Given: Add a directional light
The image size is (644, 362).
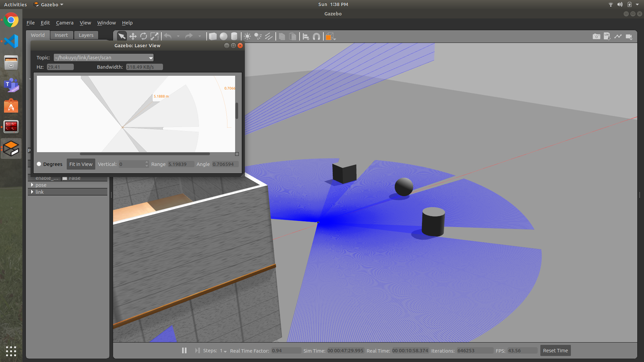Looking at the screenshot, I should pyautogui.click(x=269, y=36).
